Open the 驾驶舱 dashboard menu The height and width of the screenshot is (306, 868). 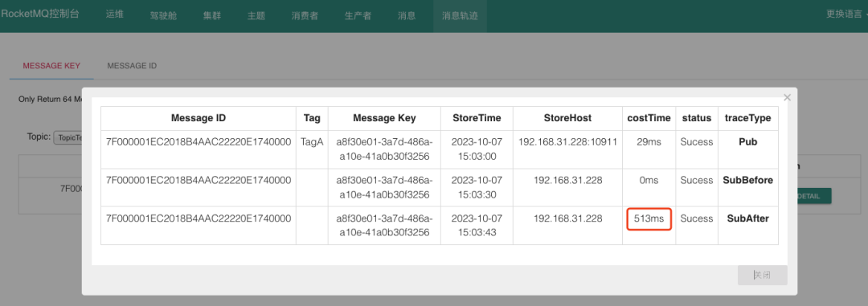[x=163, y=15]
